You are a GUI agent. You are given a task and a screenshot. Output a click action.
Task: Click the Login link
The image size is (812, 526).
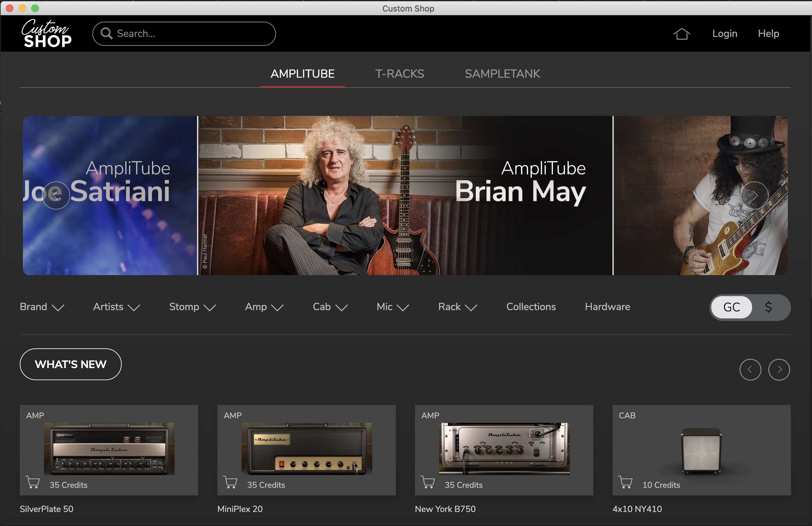click(x=725, y=33)
